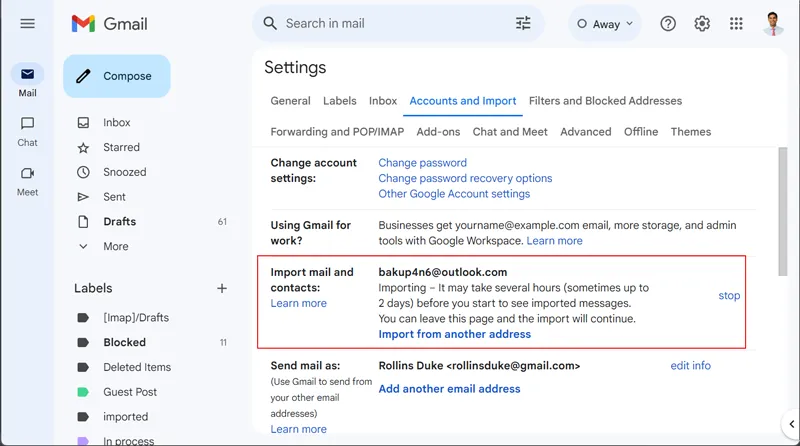Image resolution: width=800 pixels, height=446 pixels.
Task: Open Meet from the left sidebar
Action: click(27, 180)
